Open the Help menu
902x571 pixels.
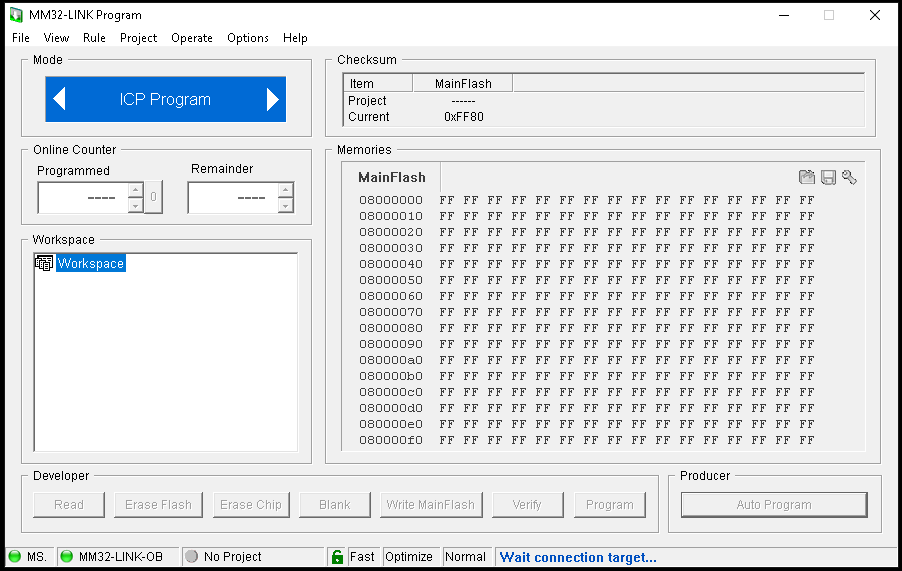point(295,38)
